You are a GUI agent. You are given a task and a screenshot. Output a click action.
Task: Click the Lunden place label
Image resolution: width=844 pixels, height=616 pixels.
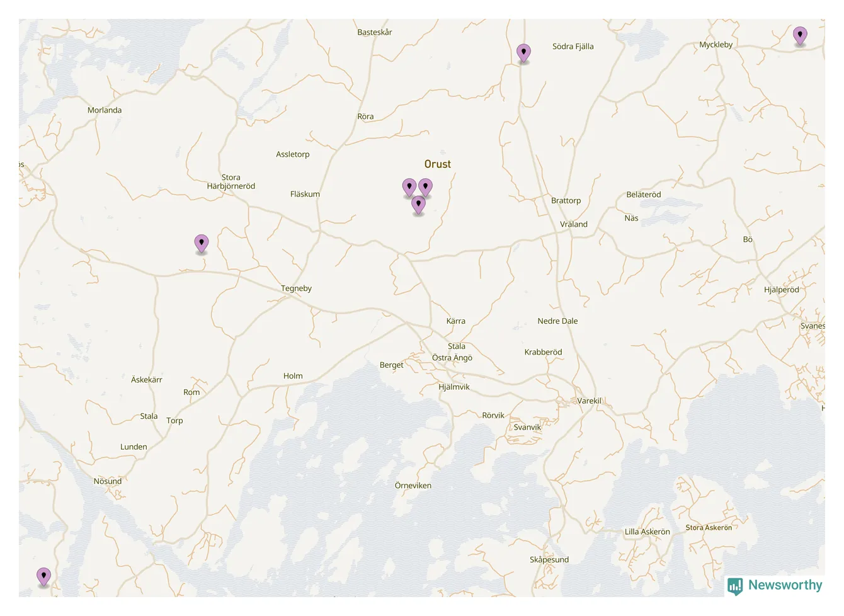134,447
